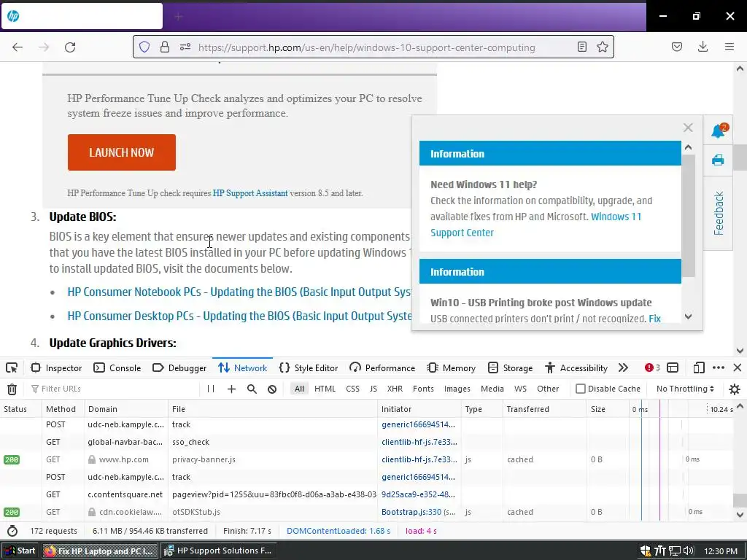Open site permissions icon in address bar
747x560 pixels.
[x=185, y=47]
